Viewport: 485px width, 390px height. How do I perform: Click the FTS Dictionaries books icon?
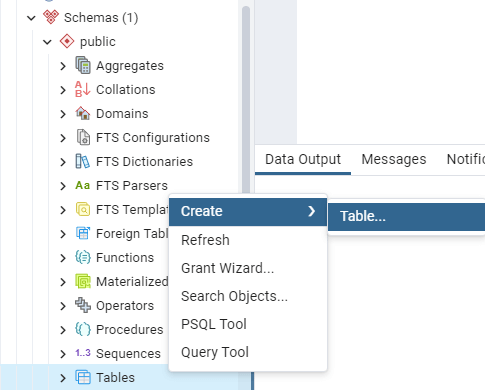[x=82, y=161]
